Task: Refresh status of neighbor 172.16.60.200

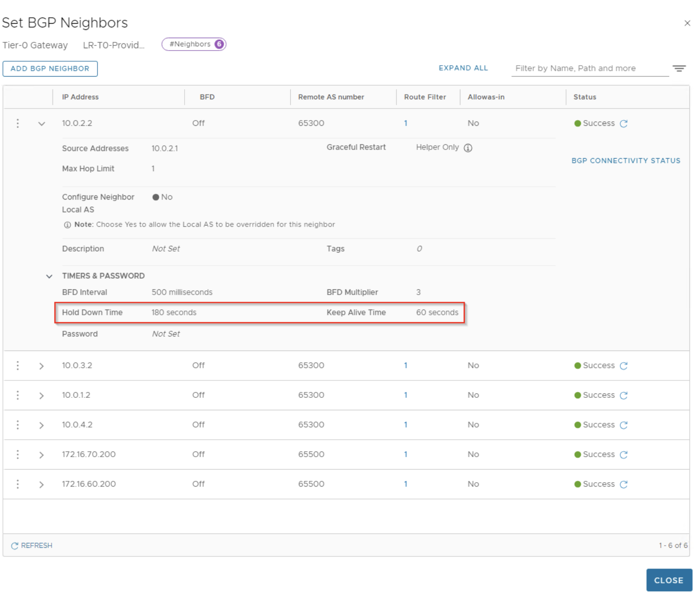Action: pyautogui.click(x=623, y=484)
